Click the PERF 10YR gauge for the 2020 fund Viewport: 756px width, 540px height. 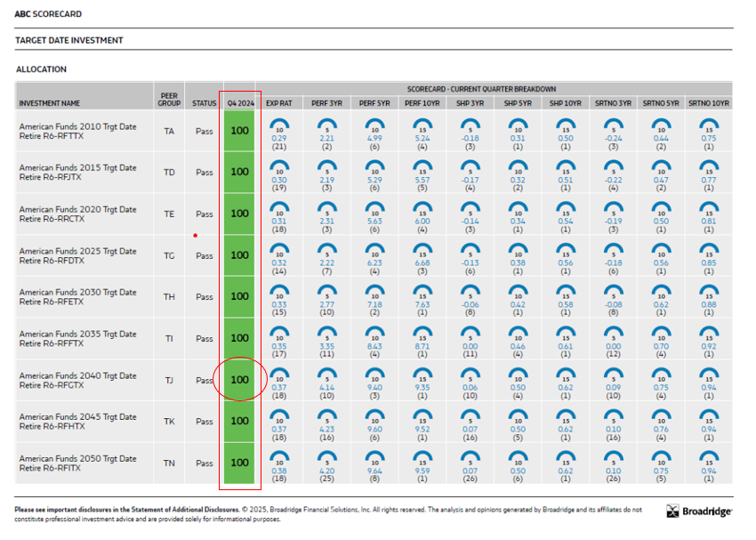[422, 209]
